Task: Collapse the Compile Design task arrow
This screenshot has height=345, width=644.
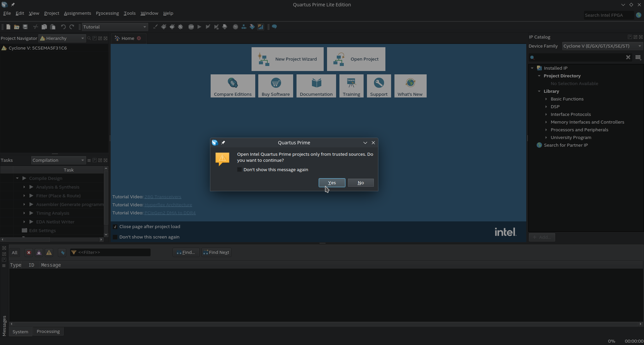Action: pos(17,178)
